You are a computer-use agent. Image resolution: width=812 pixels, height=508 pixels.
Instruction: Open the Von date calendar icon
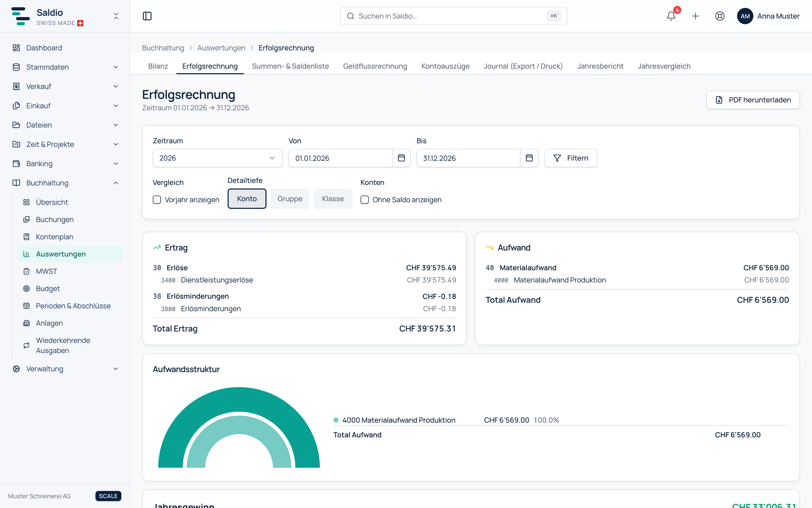tap(401, 158)
